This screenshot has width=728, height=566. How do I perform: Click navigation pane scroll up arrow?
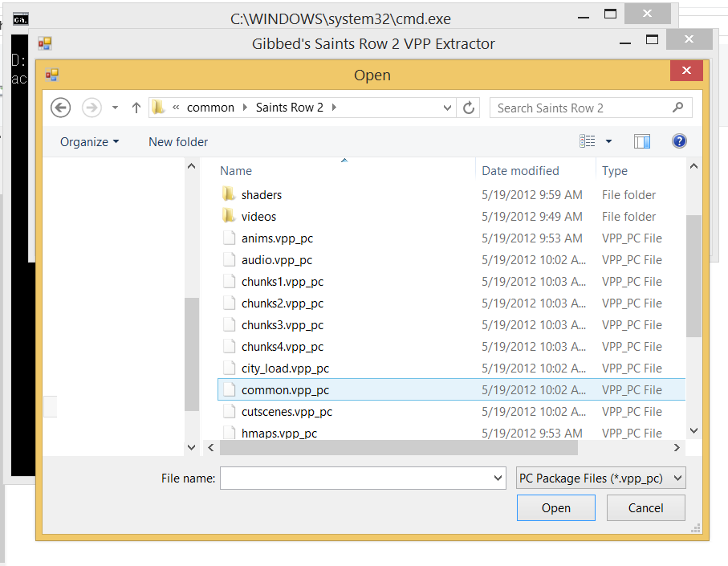point(191,166)
